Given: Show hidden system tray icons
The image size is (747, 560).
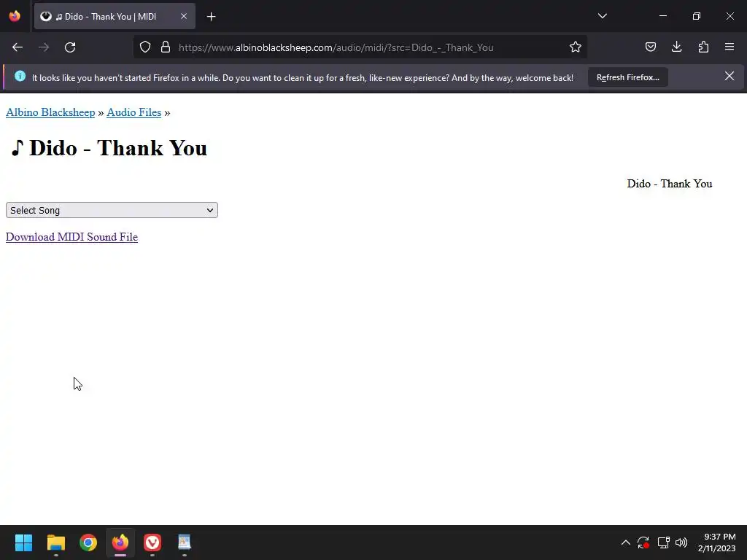Looking at the screenshot, I should coord(625,542).
